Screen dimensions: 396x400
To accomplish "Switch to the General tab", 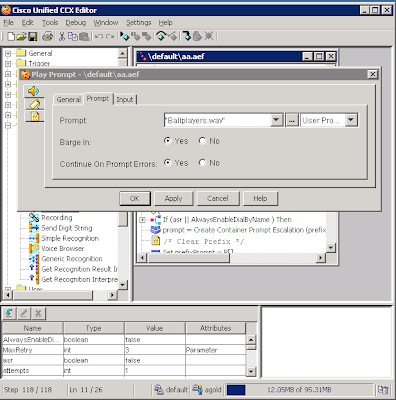I will point(68,99).
